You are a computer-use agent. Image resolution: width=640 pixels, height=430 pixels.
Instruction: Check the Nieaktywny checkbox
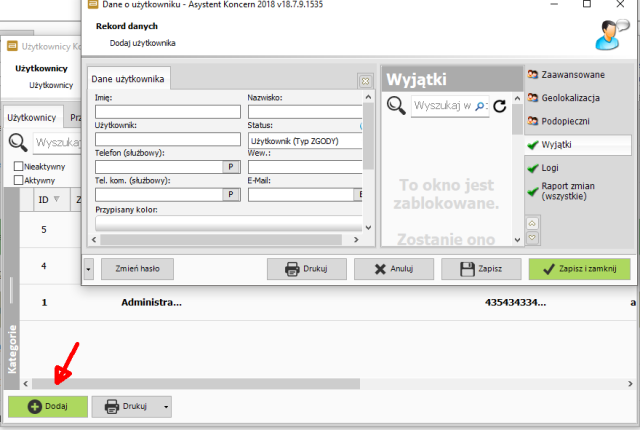(x=18, y=166)
